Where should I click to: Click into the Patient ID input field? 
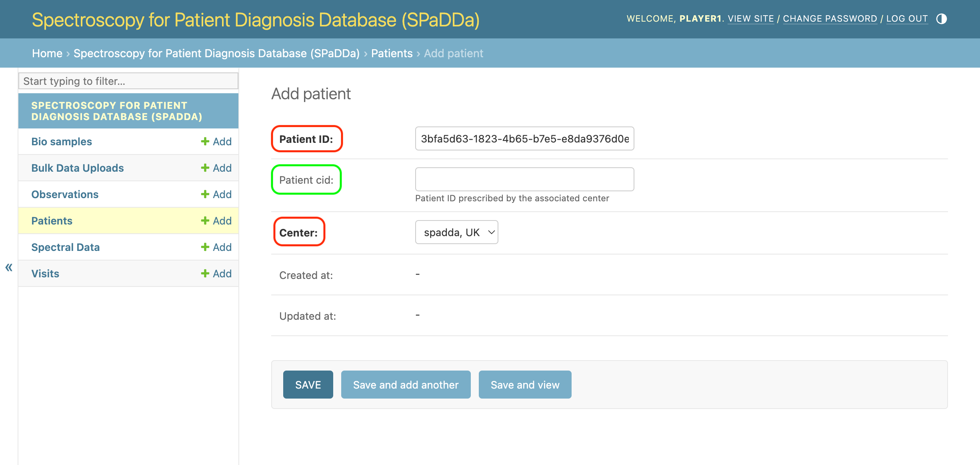(524, 138)
